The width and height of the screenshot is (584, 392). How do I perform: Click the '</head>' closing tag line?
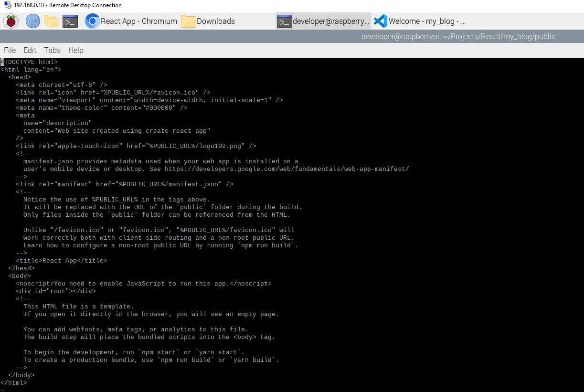[21, 268]
